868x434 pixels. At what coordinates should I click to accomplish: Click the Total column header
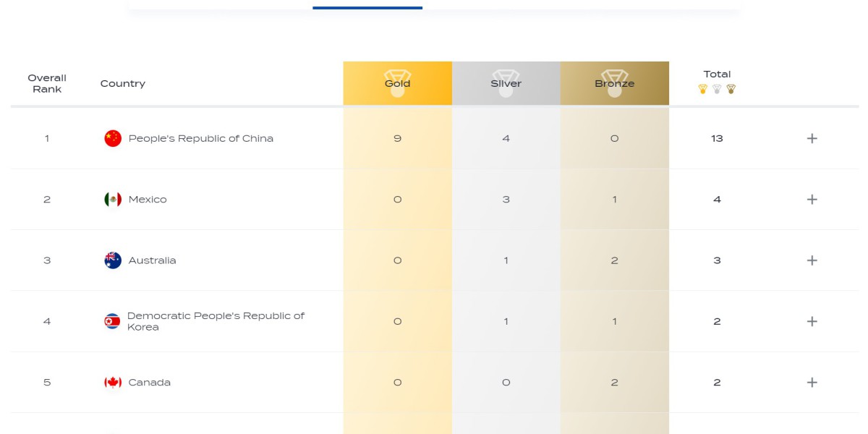[x=717, y=74]
